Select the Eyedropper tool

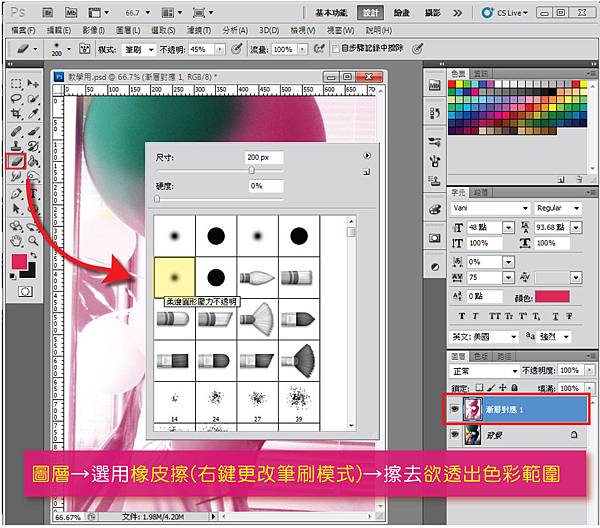pyautogui.click(x=33, y=114)
